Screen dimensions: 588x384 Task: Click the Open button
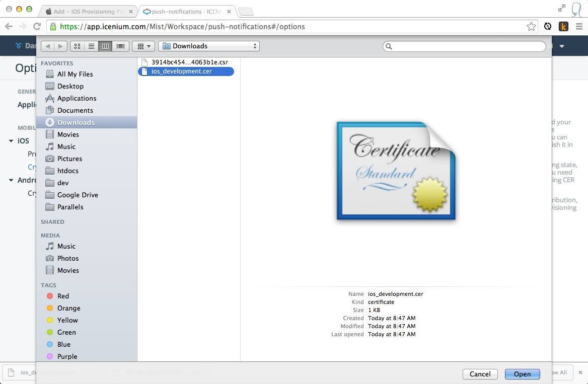[522, 374]
